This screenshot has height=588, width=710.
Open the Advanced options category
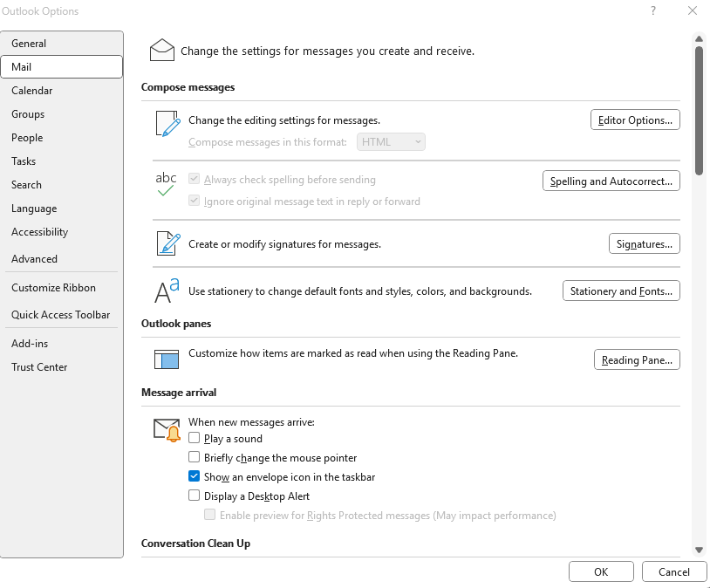pos(62,258)
